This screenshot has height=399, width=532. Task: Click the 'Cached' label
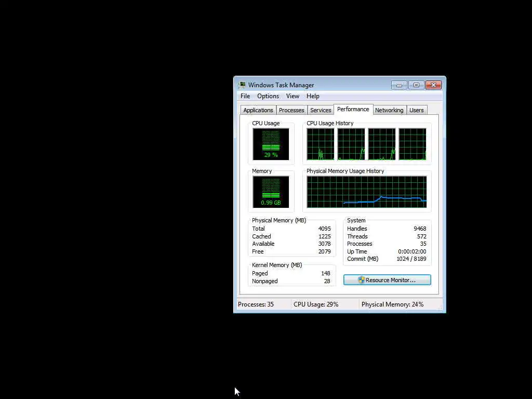pos(261,236)
